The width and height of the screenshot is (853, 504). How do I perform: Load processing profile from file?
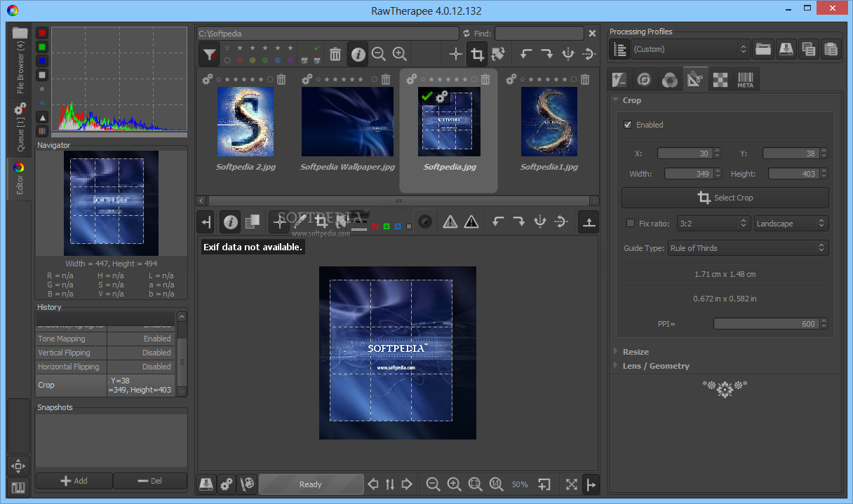763,49
